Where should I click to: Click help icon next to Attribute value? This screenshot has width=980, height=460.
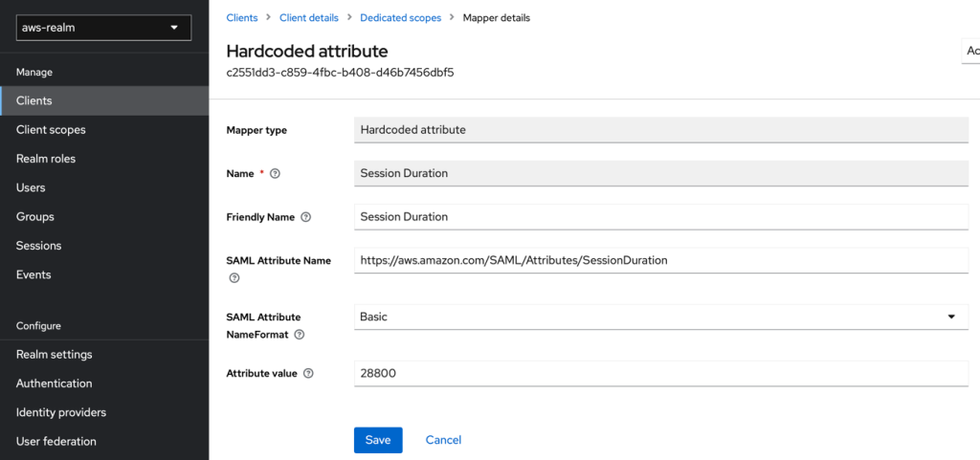point(308,373)
